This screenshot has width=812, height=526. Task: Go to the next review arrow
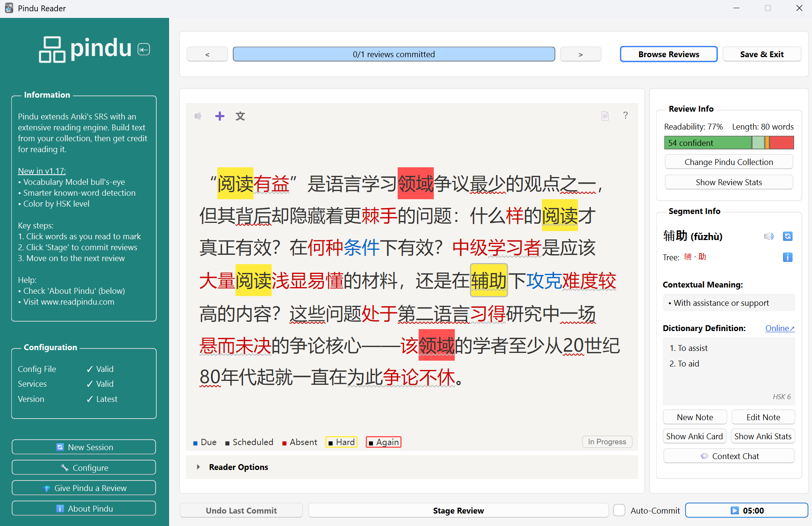[x=580, y=54]
